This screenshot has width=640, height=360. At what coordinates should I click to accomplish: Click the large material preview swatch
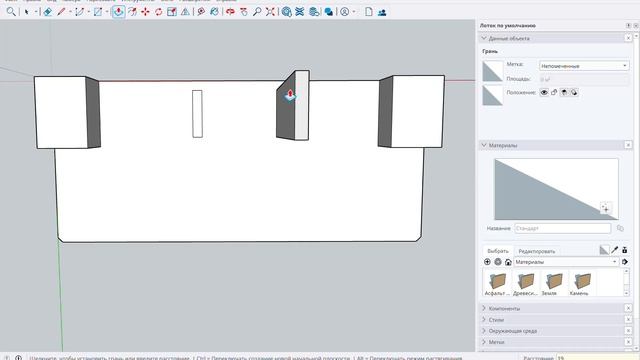pyautogui.click(x=556, y=189)
